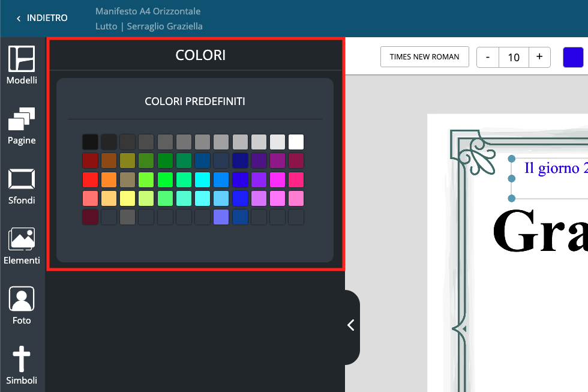The image size is (588, 392).
Task: Pick the white color swatch
Action: pyautogui.click(x=296, y=142)
